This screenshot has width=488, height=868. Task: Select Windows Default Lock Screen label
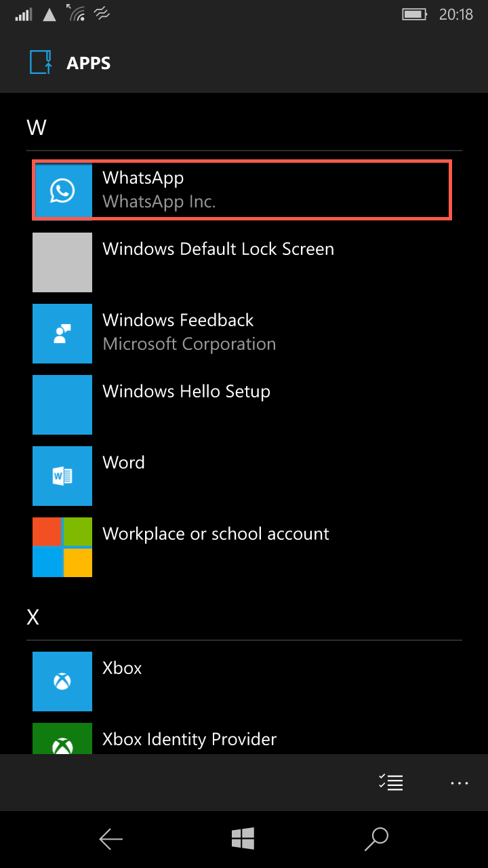[218, 249]
